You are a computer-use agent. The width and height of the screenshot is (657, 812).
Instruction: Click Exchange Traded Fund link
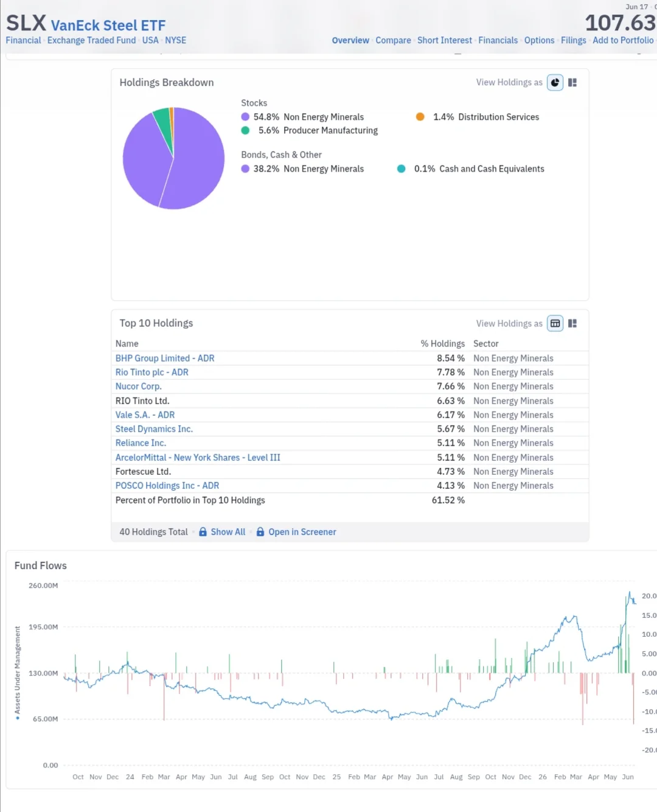pyautogui.click(x=92, y=40)
